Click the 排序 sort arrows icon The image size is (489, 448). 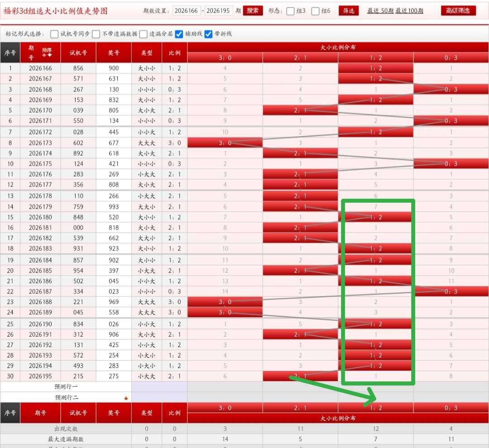click(x=47, y=55)
